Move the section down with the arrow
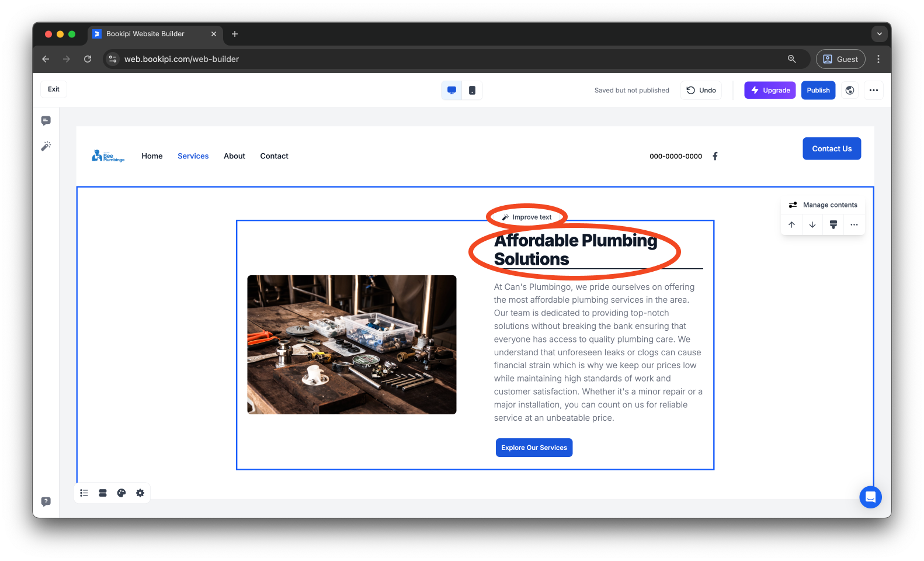The width and height of the screenshot is (924, 561). pyautogui.click(x=812, y=224)
